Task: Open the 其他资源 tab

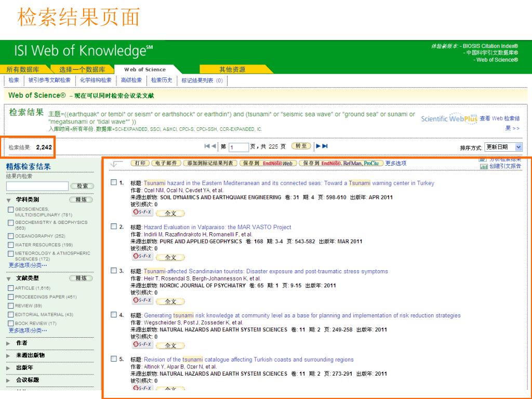Action: [x=232, y=70]
